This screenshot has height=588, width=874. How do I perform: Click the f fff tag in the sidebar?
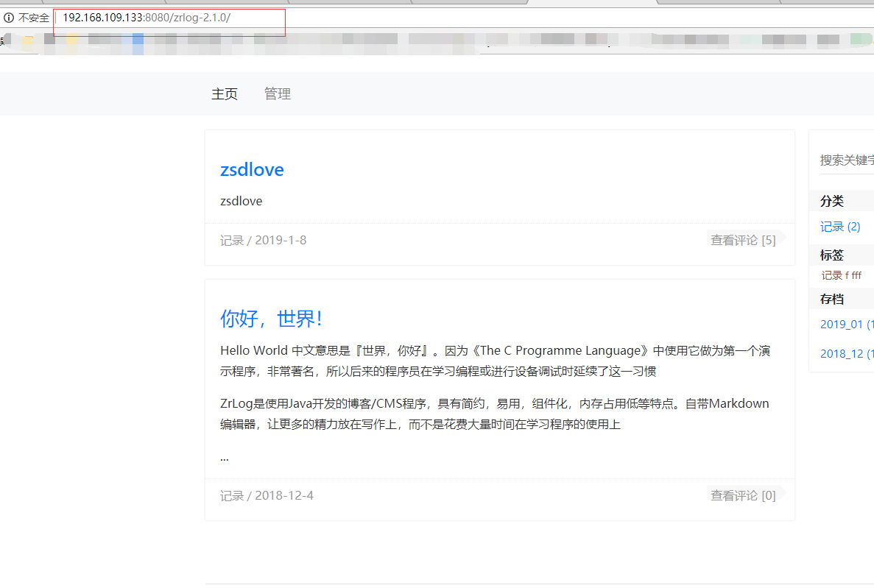[x=854, y=274]
